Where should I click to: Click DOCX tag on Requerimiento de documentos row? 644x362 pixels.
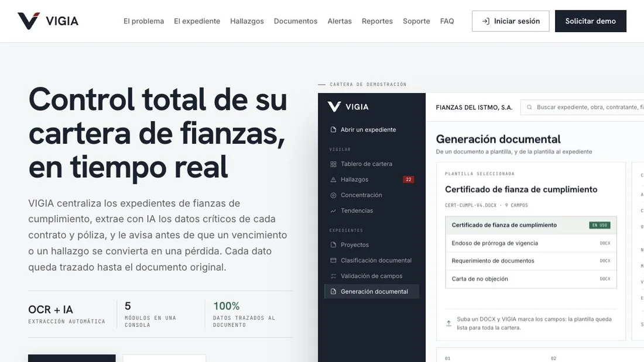coord(605,261)
